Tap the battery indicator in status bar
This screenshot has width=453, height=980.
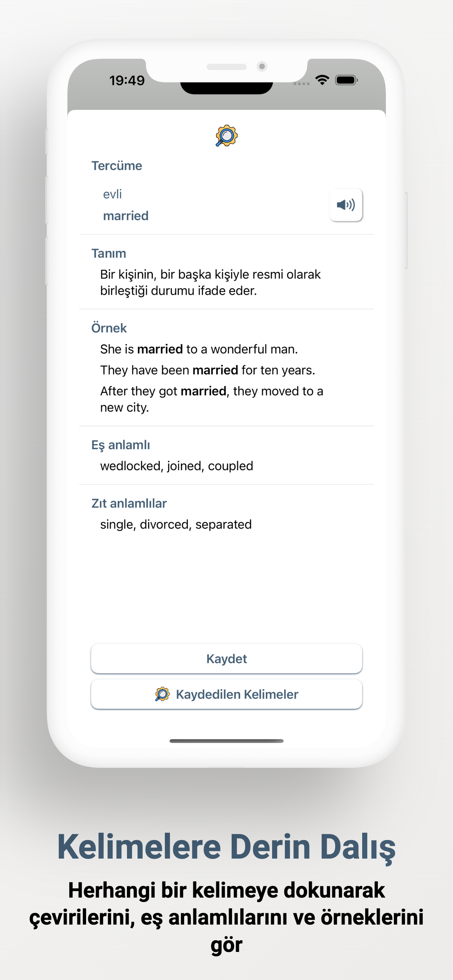point(346,80)
